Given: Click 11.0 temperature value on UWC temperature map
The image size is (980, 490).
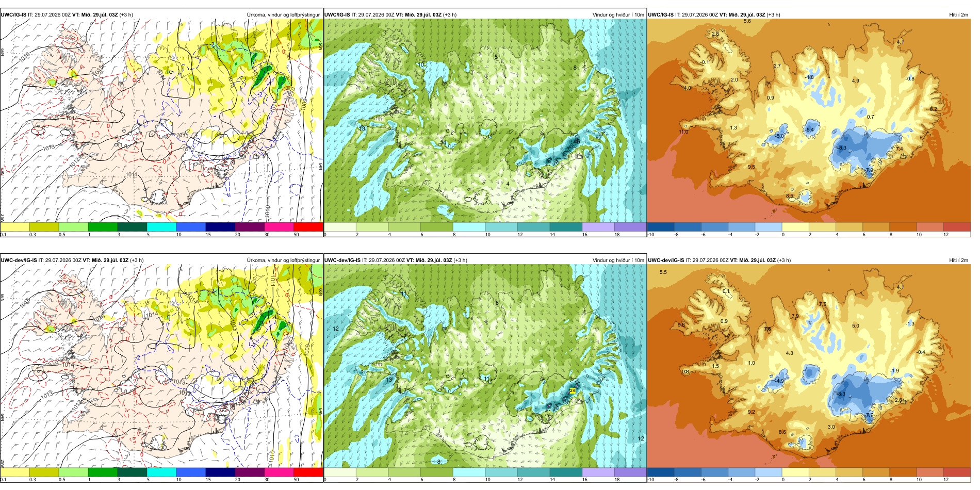Looking at the screenshot, I should coord(683,132).
